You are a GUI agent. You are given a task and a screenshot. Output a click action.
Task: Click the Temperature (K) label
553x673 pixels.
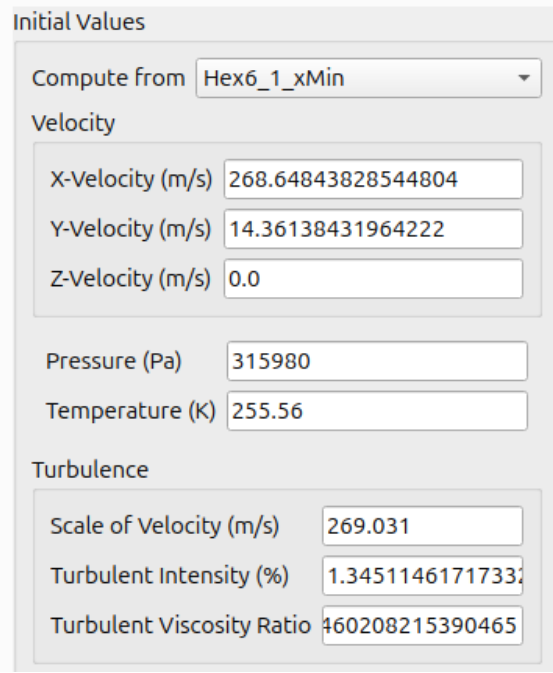coord(131,411)
